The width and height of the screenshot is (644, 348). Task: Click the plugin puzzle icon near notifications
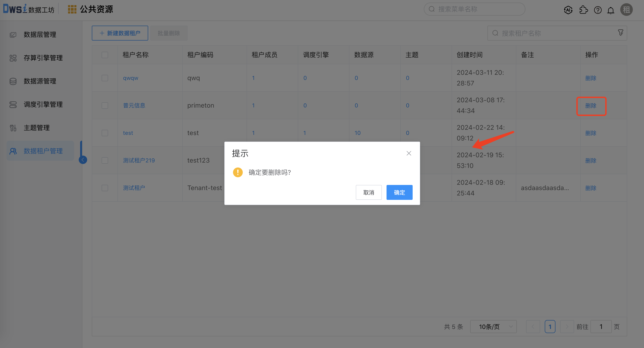coord(583,10)
